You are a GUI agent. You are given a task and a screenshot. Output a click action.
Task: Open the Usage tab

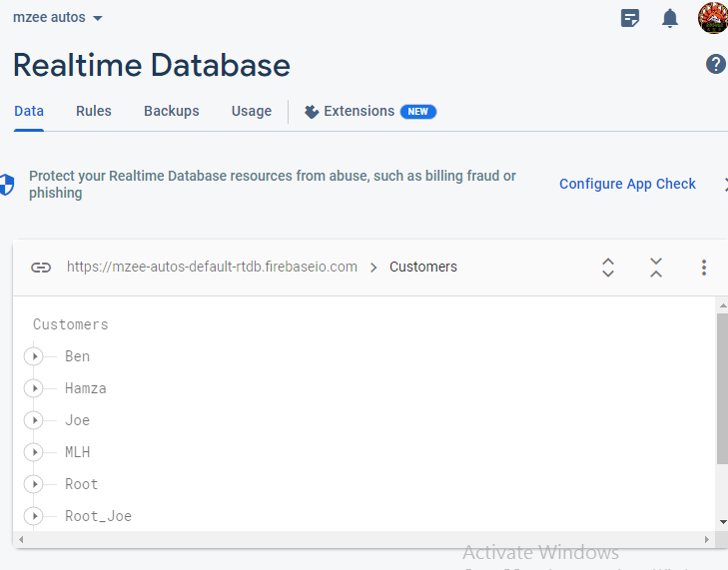tap(252, 111)
